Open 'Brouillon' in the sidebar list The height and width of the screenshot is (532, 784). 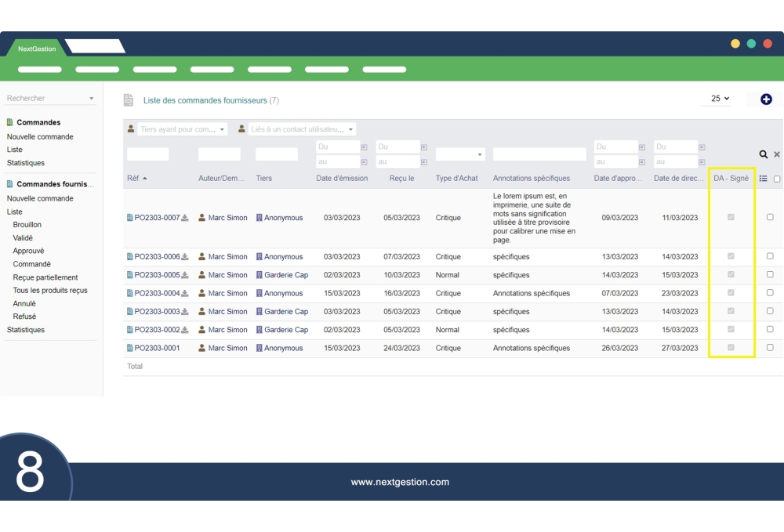(27, 225)
